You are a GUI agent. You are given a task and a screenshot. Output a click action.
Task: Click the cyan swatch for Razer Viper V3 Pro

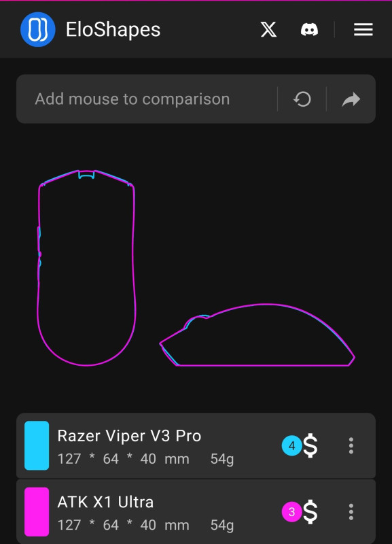tap(37, 445)
